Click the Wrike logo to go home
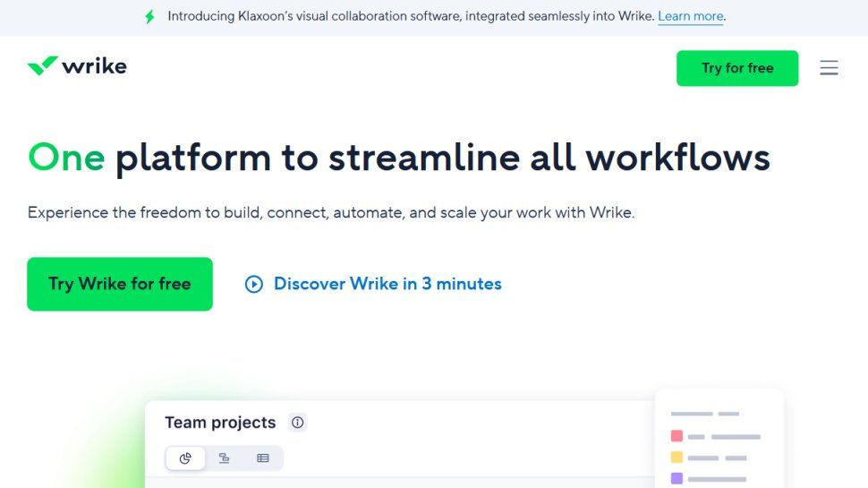This screenshot has width=868, height=488. 77,66
